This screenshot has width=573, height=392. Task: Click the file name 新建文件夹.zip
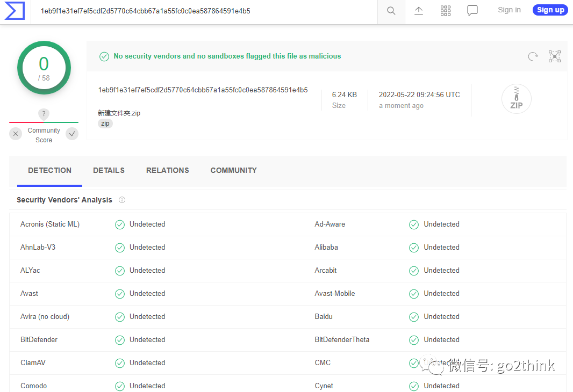coord(119,113)
